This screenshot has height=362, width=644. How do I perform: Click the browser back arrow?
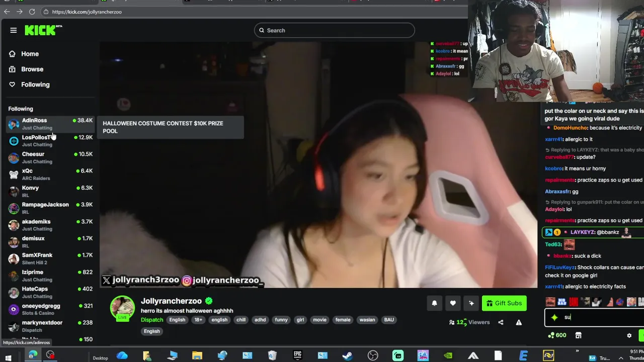[7, 12]
